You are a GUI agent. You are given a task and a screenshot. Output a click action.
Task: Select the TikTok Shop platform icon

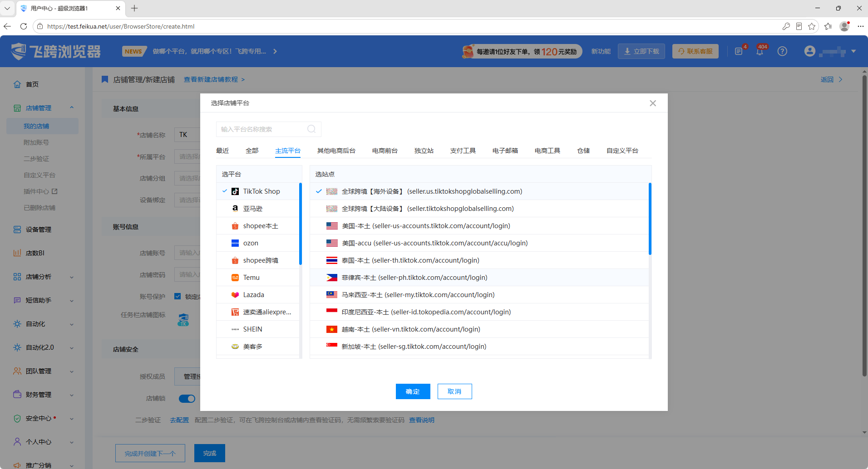pyautogui.click(x=235, y=191)
